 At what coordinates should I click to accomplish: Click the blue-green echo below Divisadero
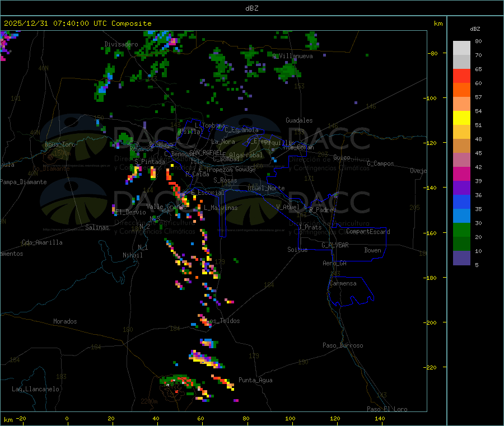(x=104, y=84)
